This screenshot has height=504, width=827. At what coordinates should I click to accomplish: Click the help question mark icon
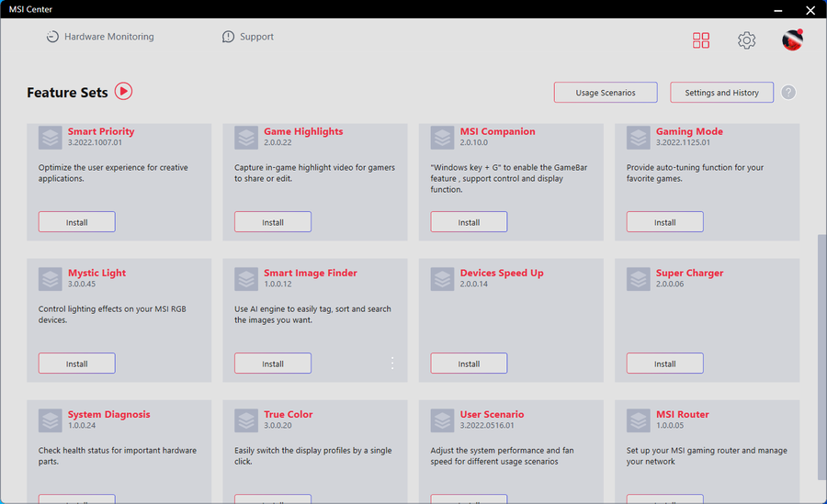pyautogui.click(x=788, y=92)
